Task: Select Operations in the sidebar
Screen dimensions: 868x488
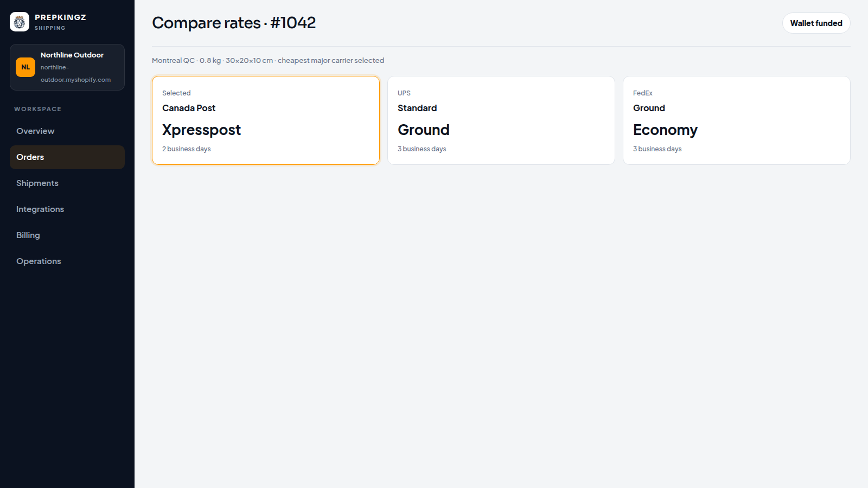Action: pos(67,261)
